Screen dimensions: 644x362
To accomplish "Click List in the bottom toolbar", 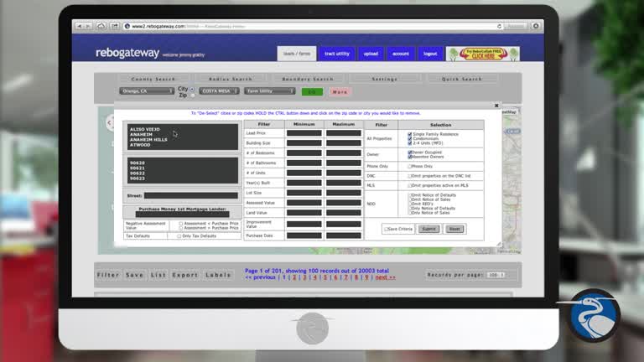I will 158,275.
